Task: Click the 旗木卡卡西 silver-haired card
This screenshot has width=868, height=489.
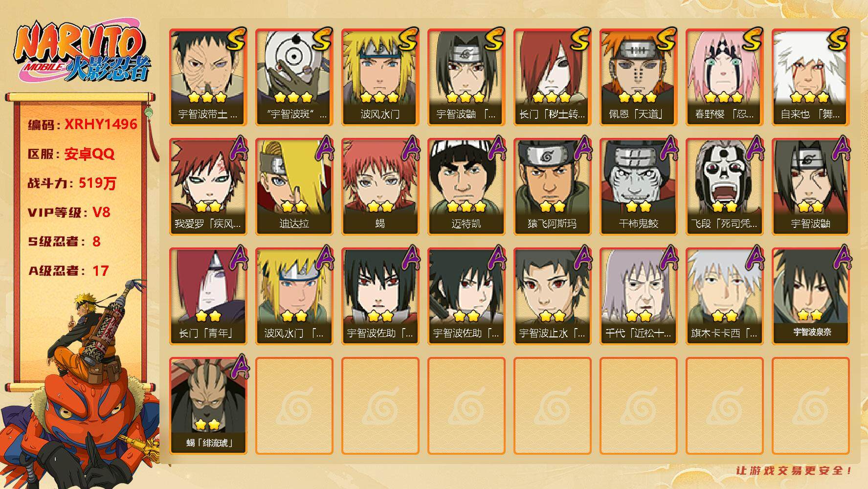Action: tap(724, 296)
